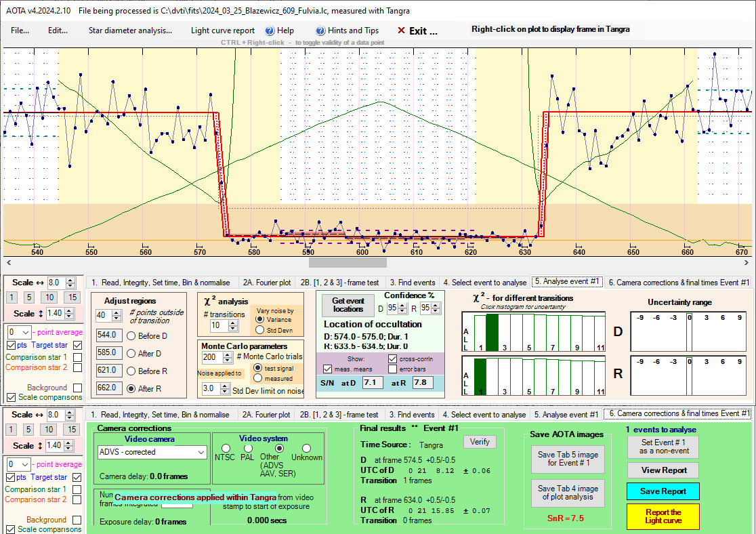This screenshot has height=534, width=756.
Task: Open Star diameter analysis menu
Action: (130, 30)
